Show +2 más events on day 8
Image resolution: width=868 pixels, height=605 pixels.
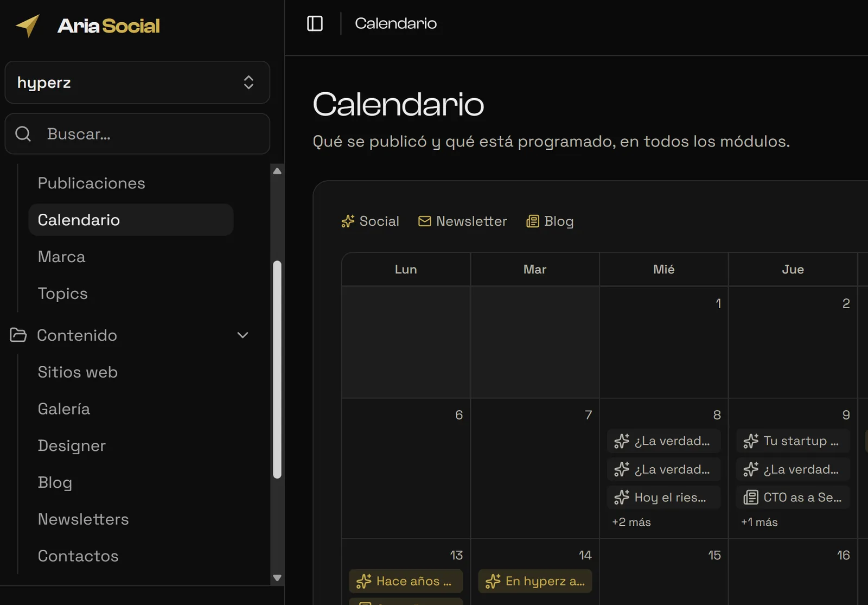[631, 522]
